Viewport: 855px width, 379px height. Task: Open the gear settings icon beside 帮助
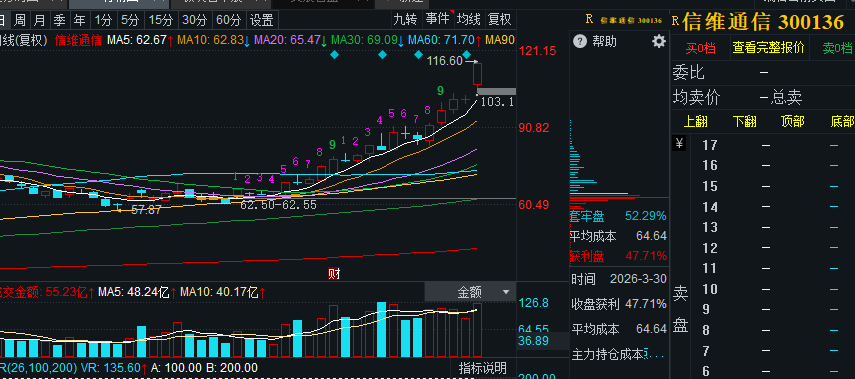click(659, 41)
